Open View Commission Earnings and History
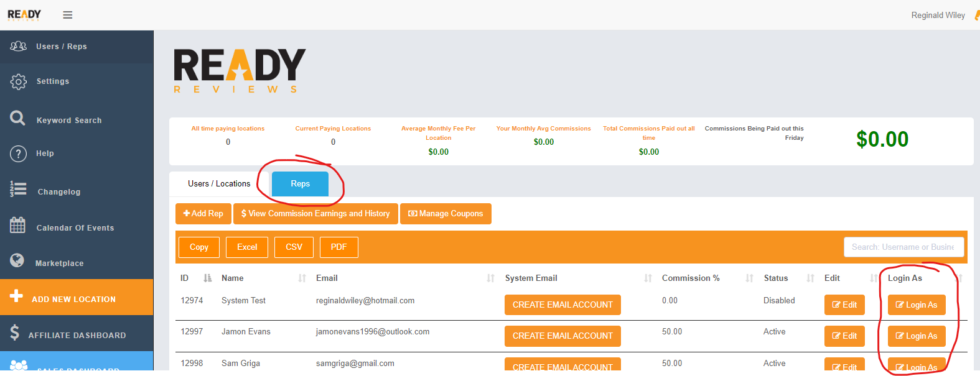 (x=315, y=214)
